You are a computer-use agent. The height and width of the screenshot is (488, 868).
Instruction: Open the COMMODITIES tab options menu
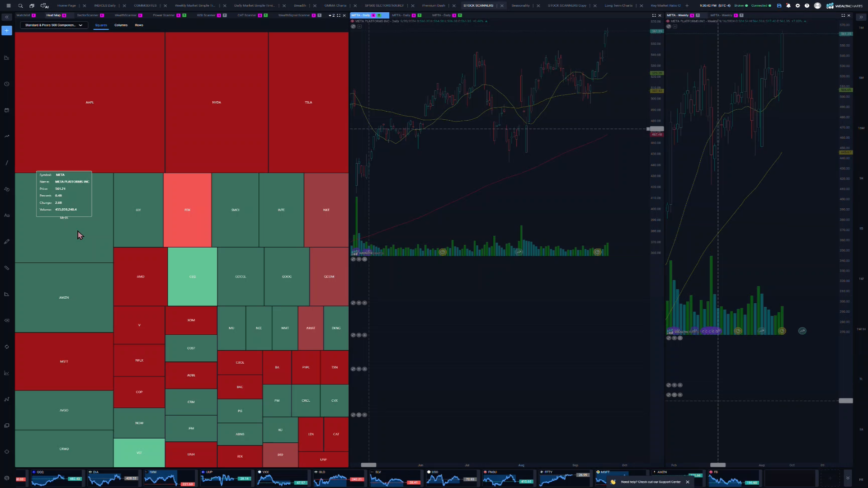click(x=160, y=5)
